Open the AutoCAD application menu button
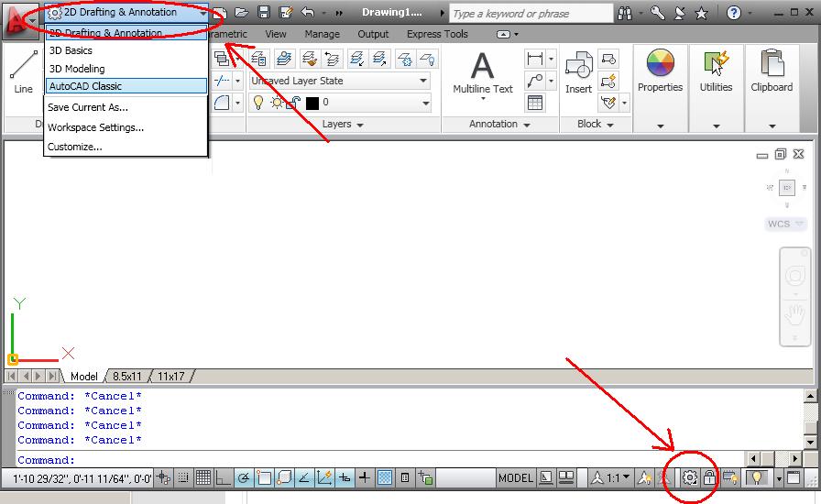 tap(20, 21)
